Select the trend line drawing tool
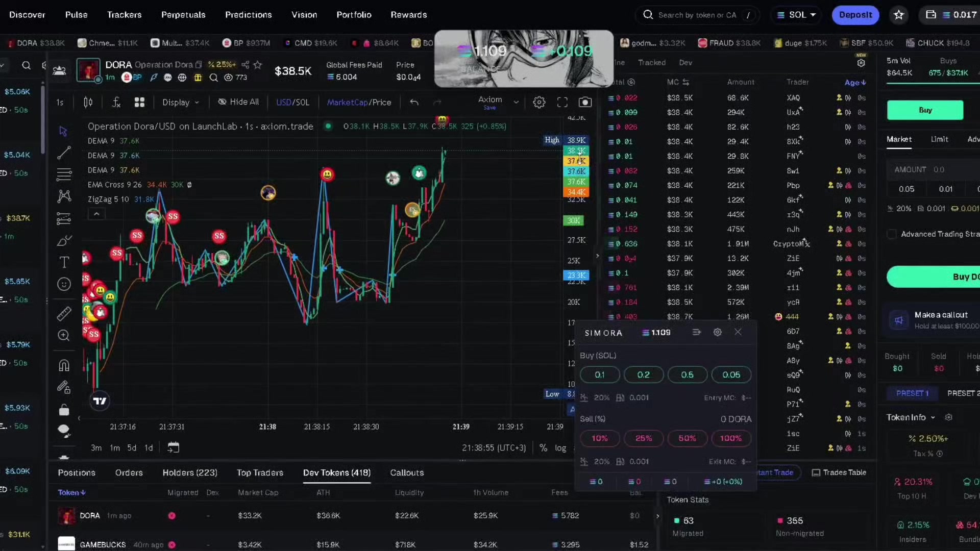Screen dimensions: 980x551 click(x=64, y=153)
